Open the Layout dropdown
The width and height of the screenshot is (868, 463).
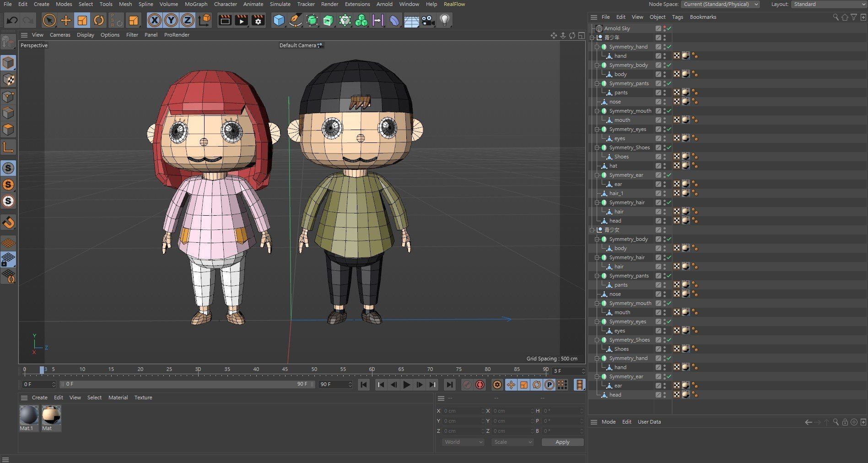click(x=829, y=4)
